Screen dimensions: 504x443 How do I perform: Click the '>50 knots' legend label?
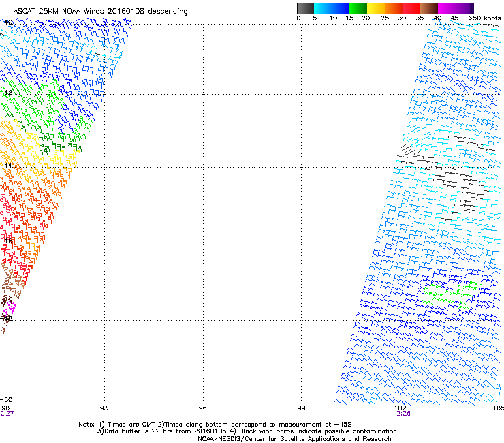484,18
